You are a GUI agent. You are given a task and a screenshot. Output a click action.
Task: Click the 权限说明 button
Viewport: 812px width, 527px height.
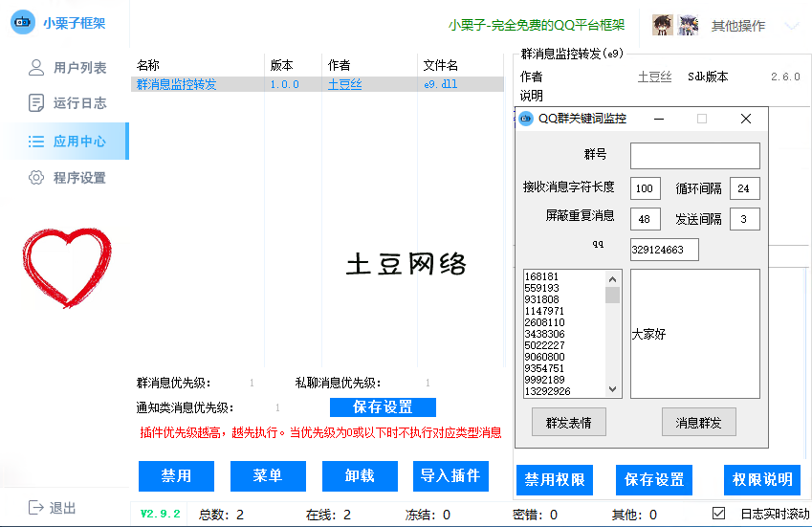click(x=762, y=480)
